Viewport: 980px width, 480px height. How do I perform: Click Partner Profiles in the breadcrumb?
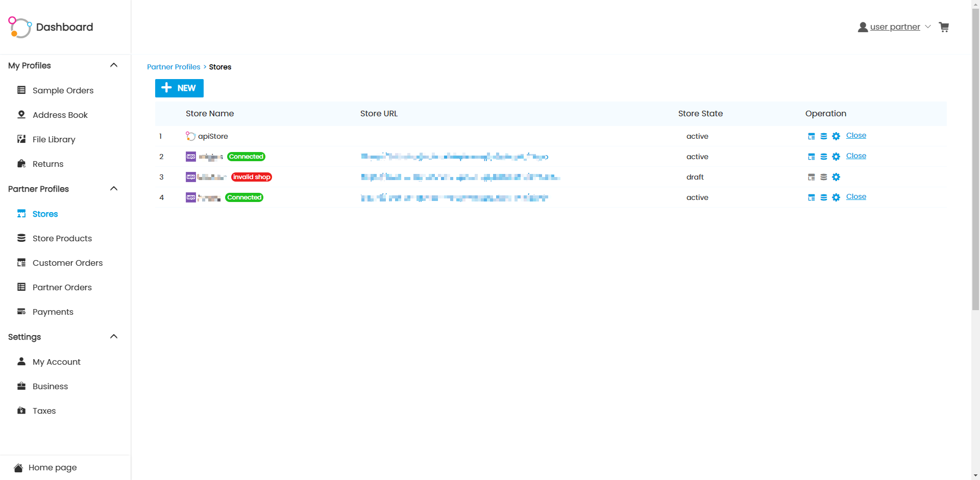click(173, 67)
